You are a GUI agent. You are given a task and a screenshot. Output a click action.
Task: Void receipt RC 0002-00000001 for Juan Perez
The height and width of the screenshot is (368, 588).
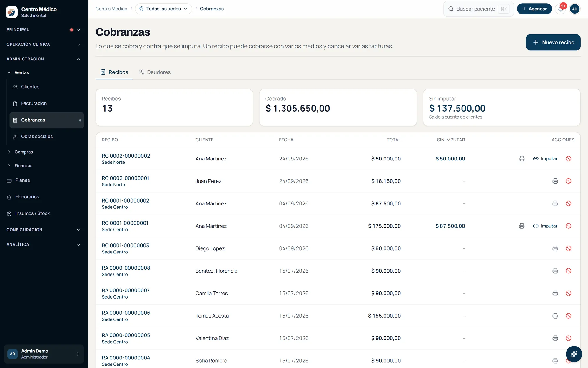click(569, 181)
